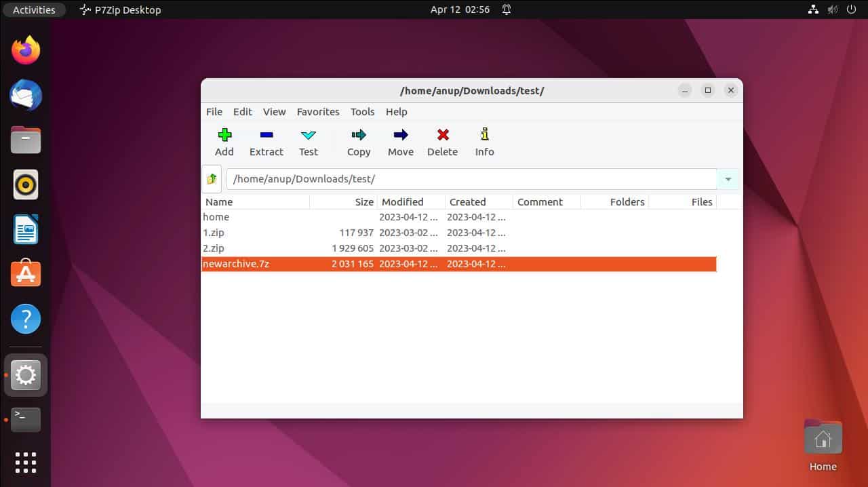The height and width of the screenshot is (487, 868).
Task: Expand the path history dropdown arrow
Action: 728,178
